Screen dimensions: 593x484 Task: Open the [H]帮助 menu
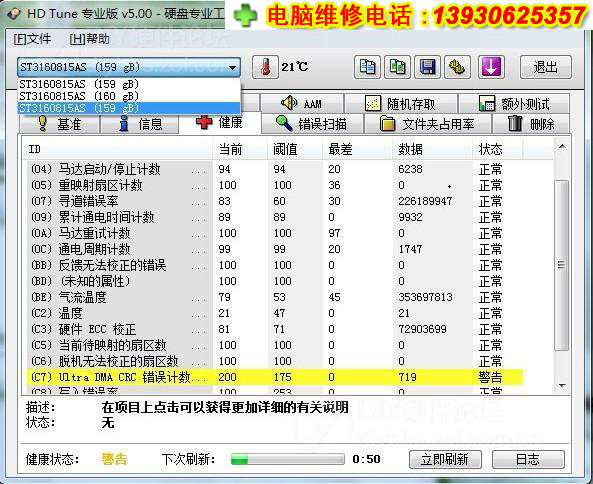pos(89,39)
